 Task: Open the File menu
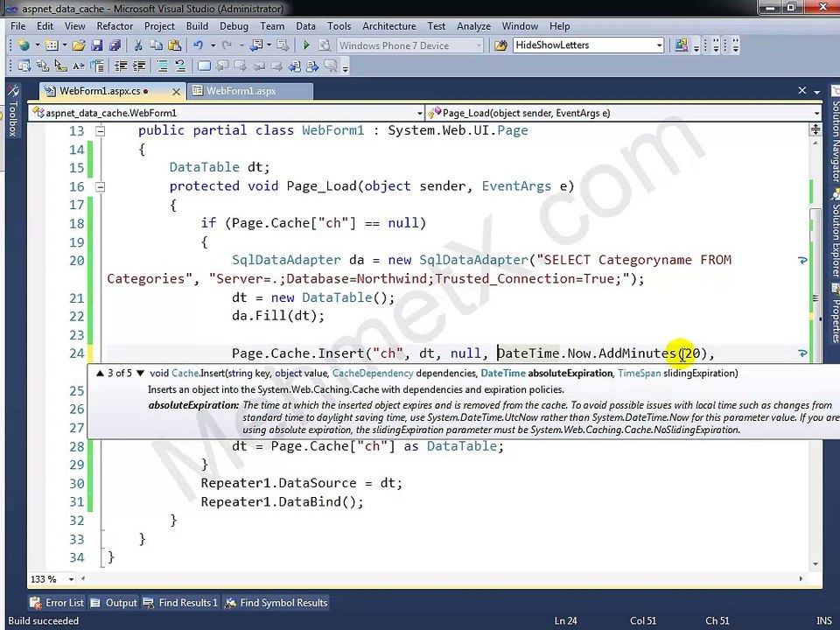[x=17, y=25]
